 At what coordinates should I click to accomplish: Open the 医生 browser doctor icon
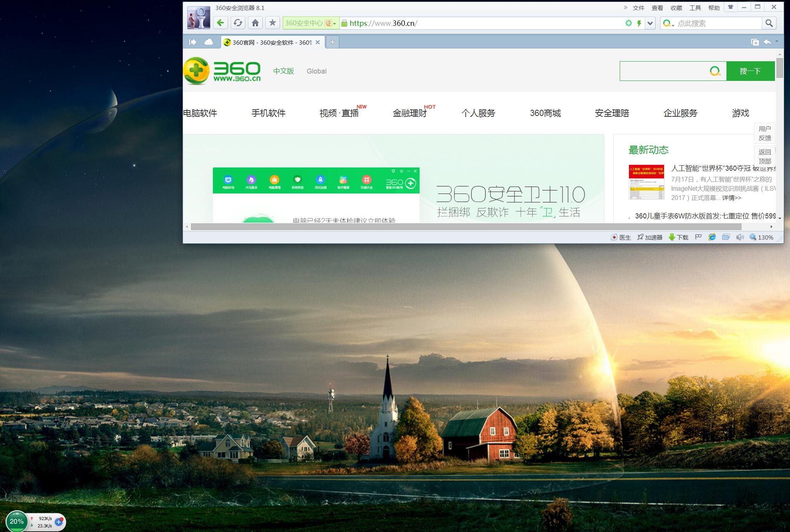621,237
